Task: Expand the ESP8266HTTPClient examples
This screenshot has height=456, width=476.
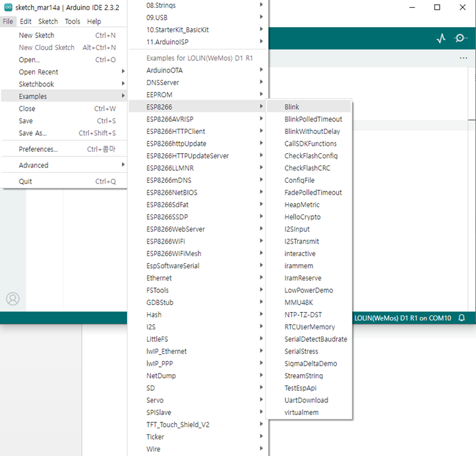Action: point(198,131)
